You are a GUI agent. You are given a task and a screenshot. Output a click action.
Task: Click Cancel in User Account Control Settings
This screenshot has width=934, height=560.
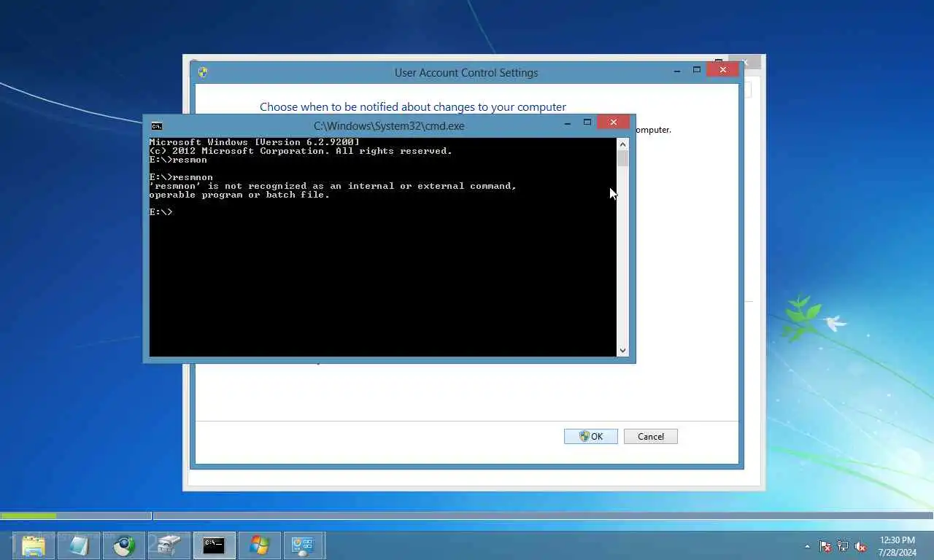(651, 436)
